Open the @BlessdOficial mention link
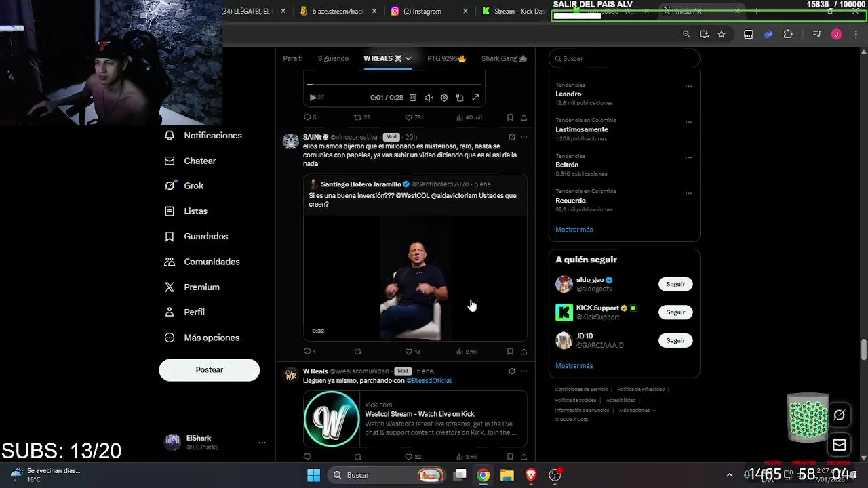Screen dimensions: 868x488 429,381
